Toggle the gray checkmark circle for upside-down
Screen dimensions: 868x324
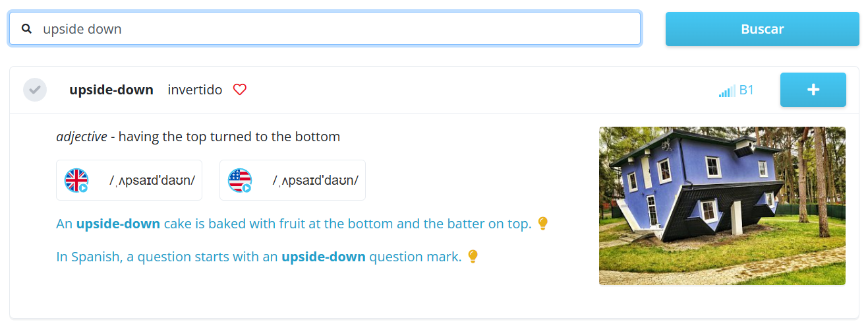[35, 90]
